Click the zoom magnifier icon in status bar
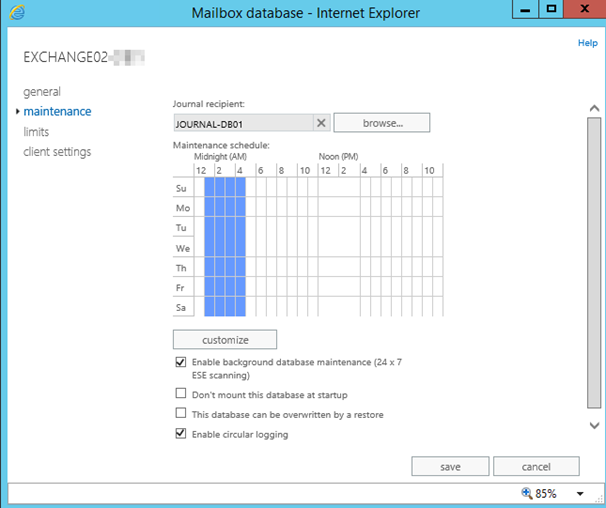 pyautogui.click(x=526, y=493)
